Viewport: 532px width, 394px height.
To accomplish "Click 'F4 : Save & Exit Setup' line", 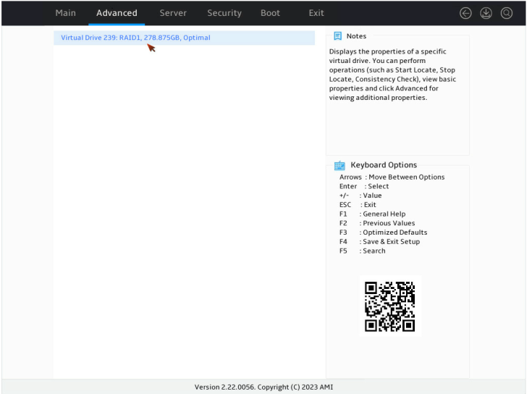I will (x=379, y=241).
